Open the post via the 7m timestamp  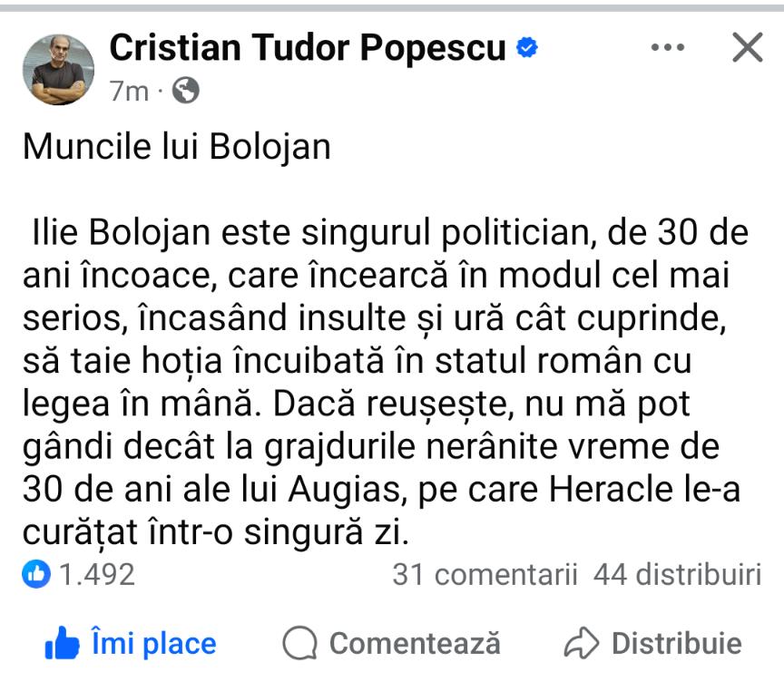tap(129, 90)
